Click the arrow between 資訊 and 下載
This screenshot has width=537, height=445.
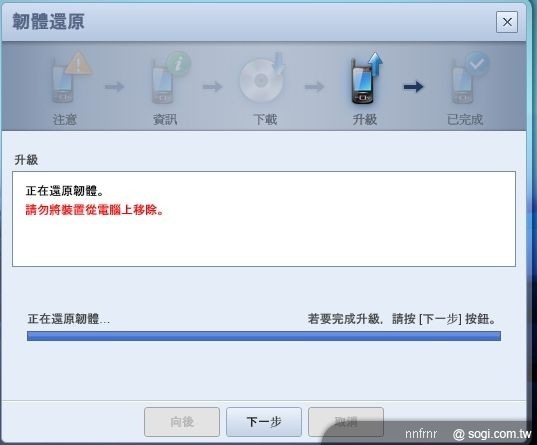coord(212,87)
